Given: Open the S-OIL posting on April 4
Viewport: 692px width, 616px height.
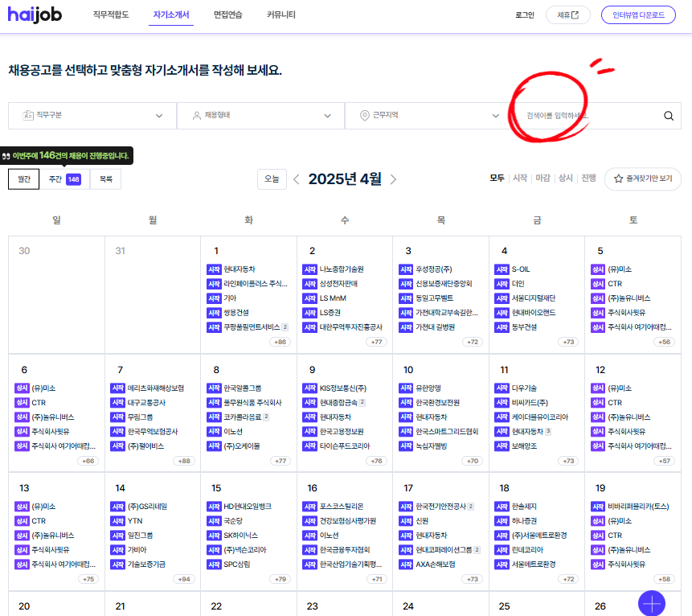Looking at the screenshot, I should coord(521,269).
